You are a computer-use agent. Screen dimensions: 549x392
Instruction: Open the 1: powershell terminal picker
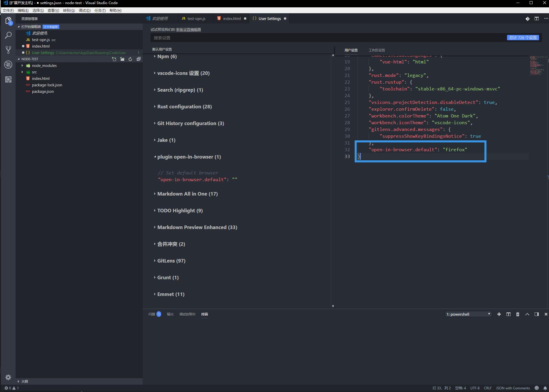468,314
